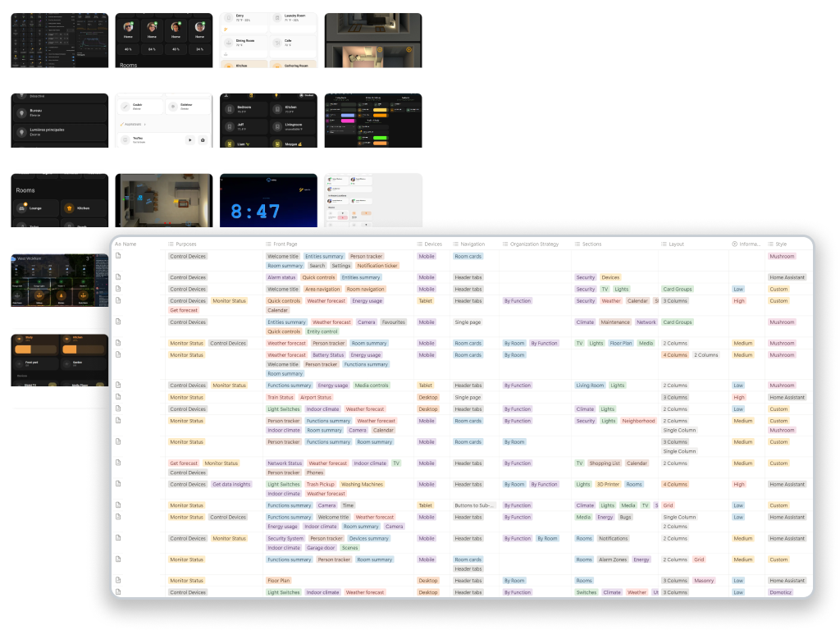Click the document icon beside the Floor Plan row
This screenshot has height=630, width=840.
116,581
